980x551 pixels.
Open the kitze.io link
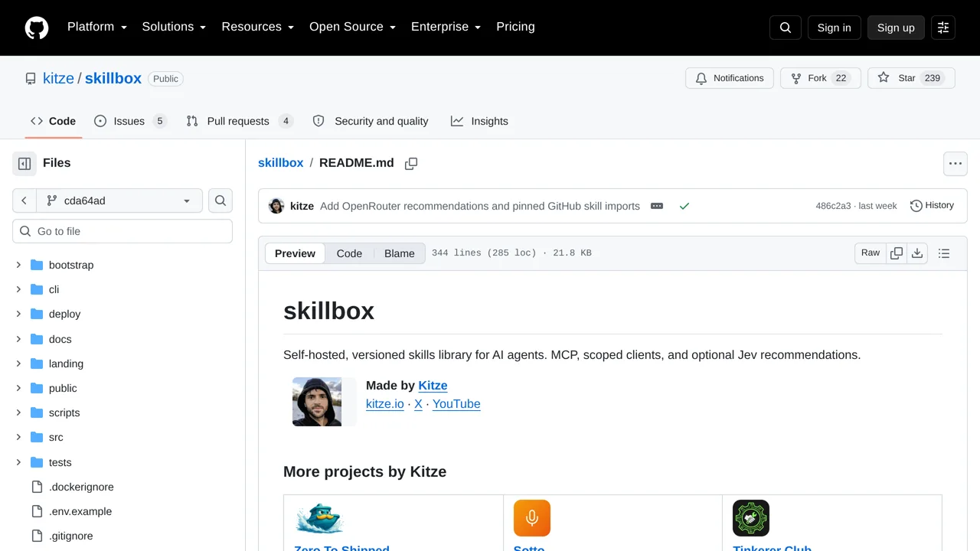point(385,404)
